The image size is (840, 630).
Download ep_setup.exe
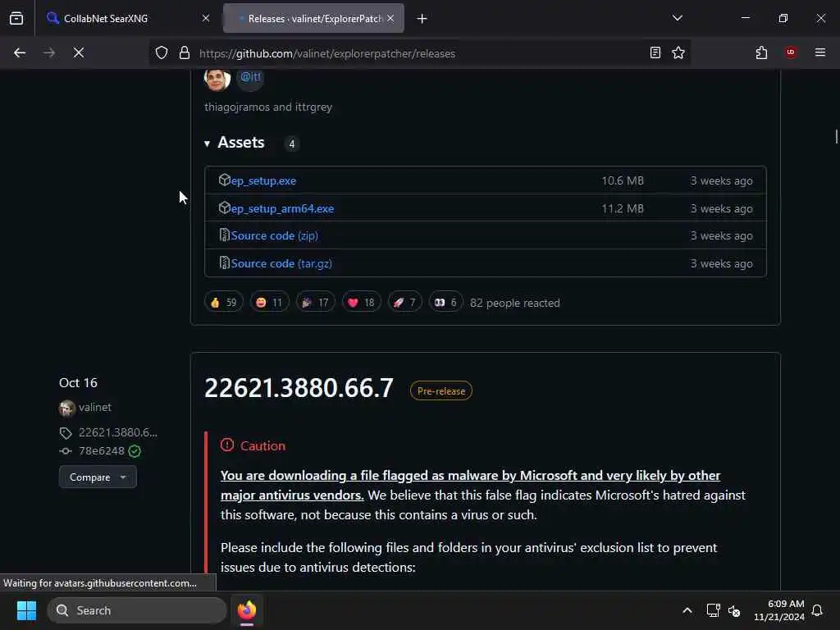click(x=263, y=181)
